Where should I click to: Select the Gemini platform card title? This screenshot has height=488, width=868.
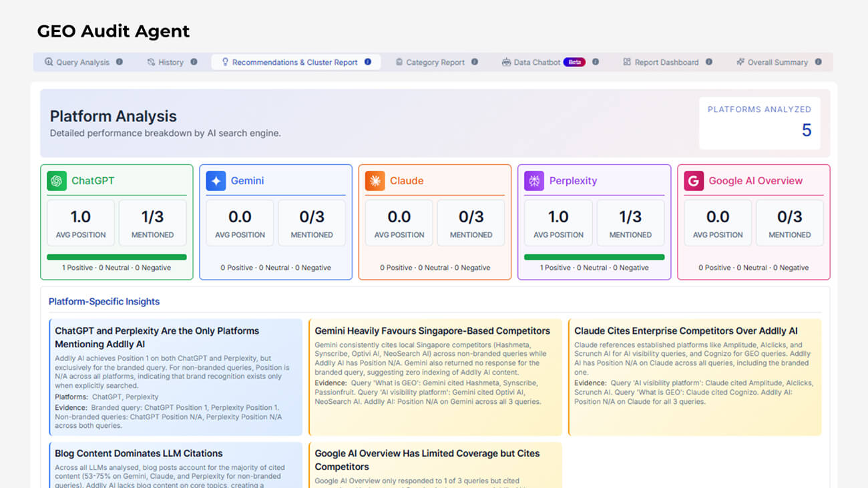(247, 181)
